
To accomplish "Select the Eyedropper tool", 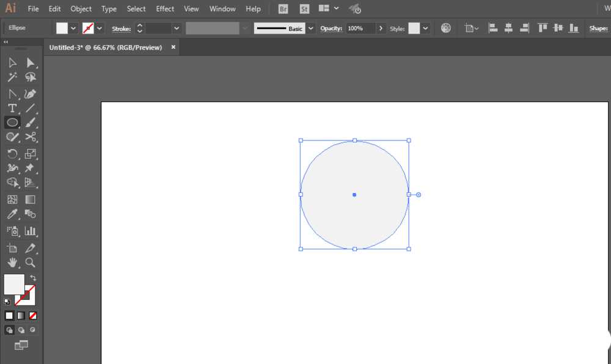I will click(12, 214).
